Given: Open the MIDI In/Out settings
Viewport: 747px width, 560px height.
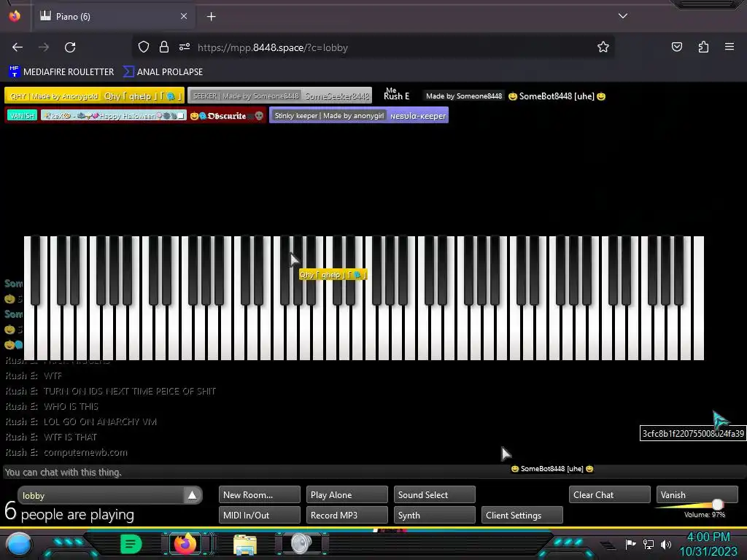Looking at the screenshot, I should pos(260,516).
